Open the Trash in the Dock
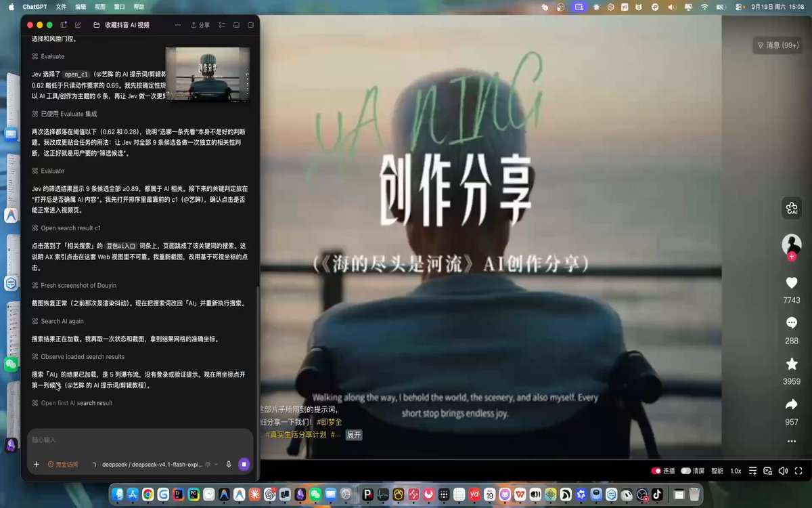812x508 pixels. [694, 494]
